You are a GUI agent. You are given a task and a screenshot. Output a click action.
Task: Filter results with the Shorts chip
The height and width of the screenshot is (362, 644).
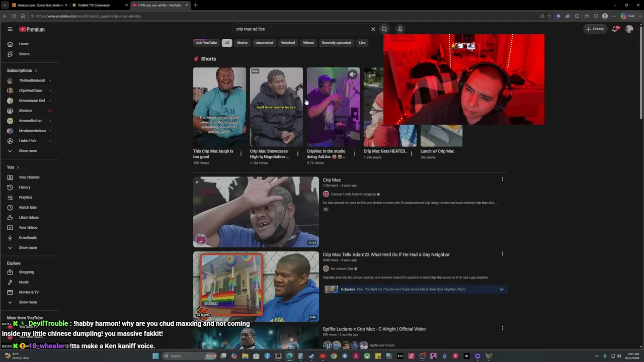click(242, 43)
